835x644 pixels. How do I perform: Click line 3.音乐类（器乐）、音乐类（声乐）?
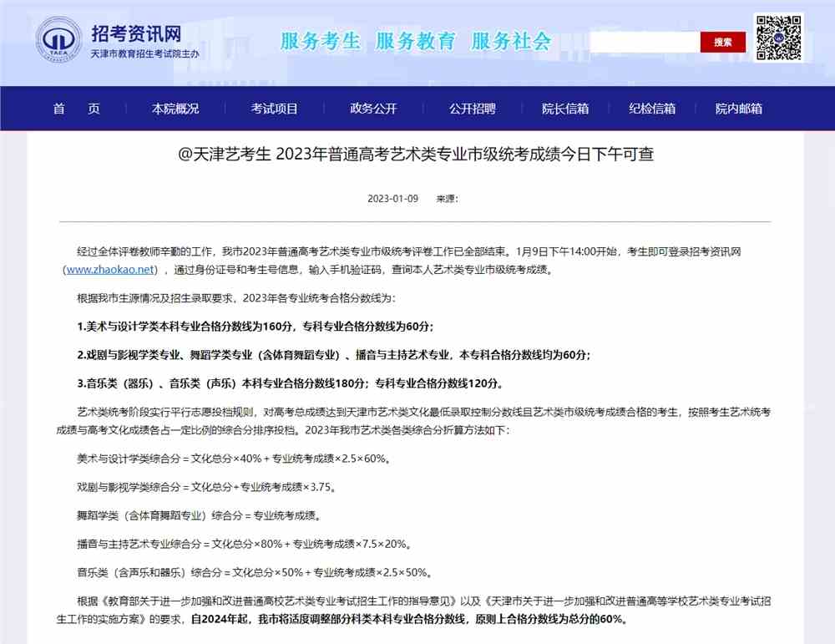291,383
